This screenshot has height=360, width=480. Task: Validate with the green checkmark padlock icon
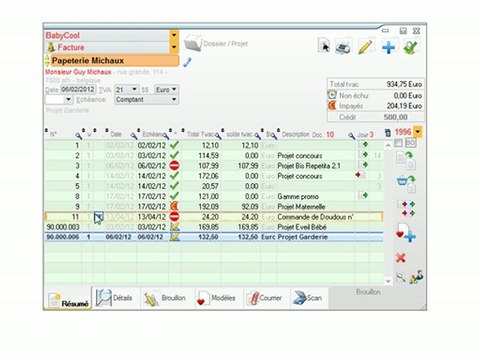click(x=411, y=47)
